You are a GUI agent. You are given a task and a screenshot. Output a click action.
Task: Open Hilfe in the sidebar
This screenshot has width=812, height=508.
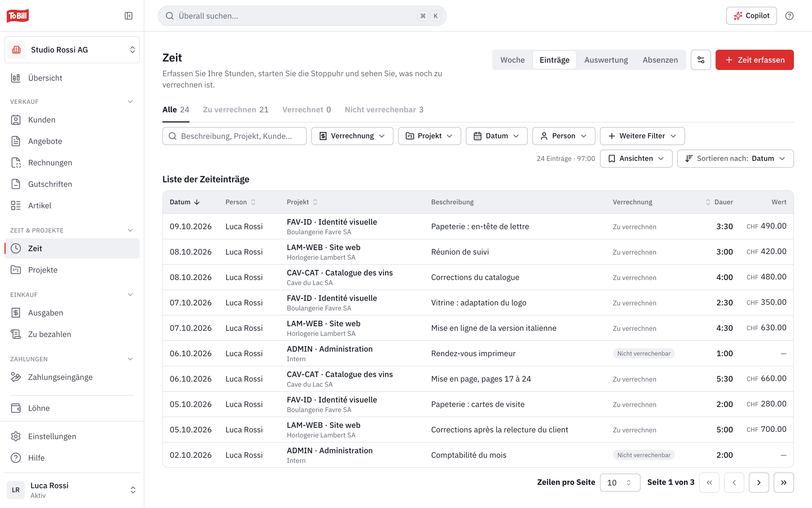point(72,457)
